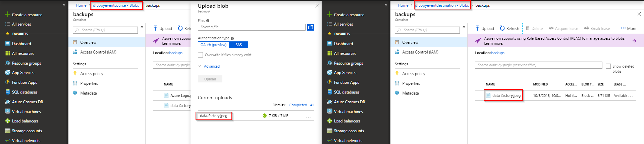Click the Search (Ctrl+/) box in source window
The width and height of the screenshot is (644, 144).
[105, 30]
